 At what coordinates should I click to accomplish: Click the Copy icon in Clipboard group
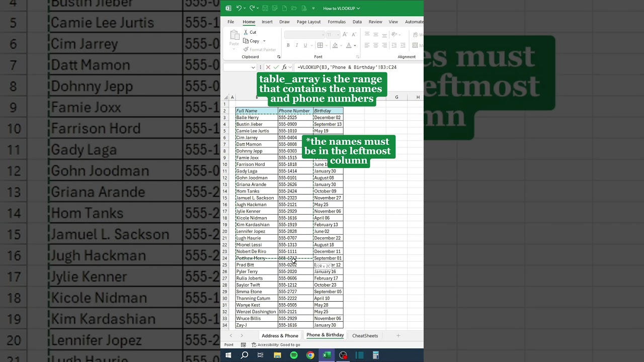click(246, 41)
